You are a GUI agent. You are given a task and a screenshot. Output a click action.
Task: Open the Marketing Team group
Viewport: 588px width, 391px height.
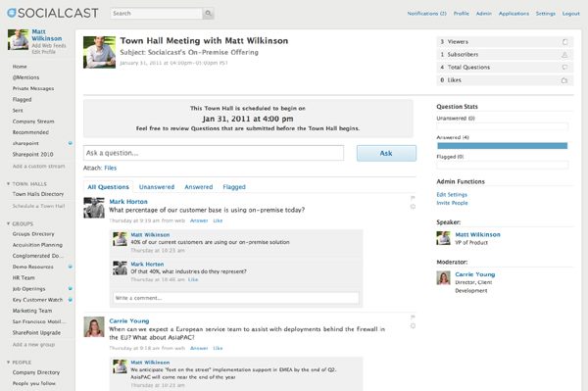tap(32, 311)
